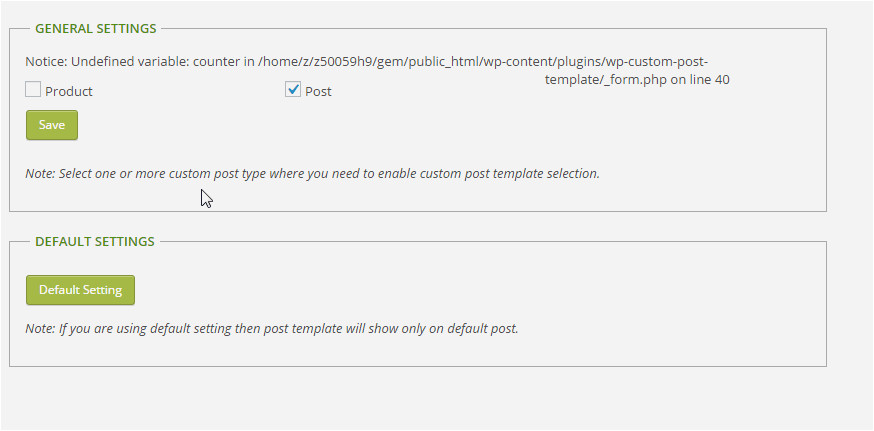Click the '_form.php on line 40' text

pyautogui.click(x=637, y=79)
